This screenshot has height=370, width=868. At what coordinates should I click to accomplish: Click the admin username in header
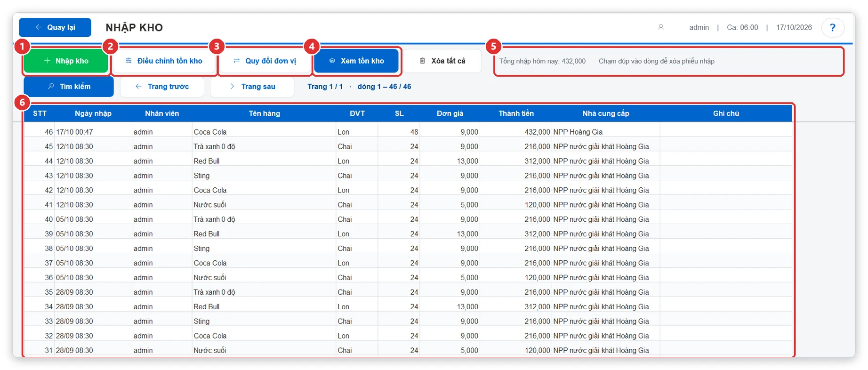point(699,27)
